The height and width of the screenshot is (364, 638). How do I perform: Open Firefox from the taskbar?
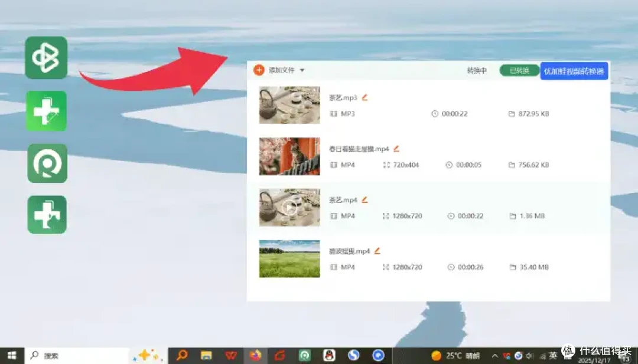256,356
